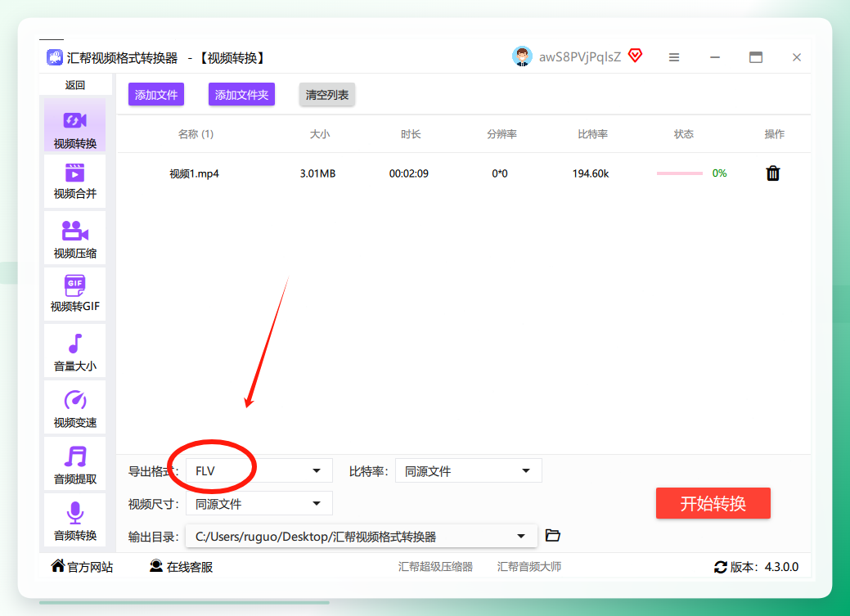Open the 视频转GIF sidebar tool
Image resolution: width=850 pixels, height=616 pixels.
(x=74, y=294)
